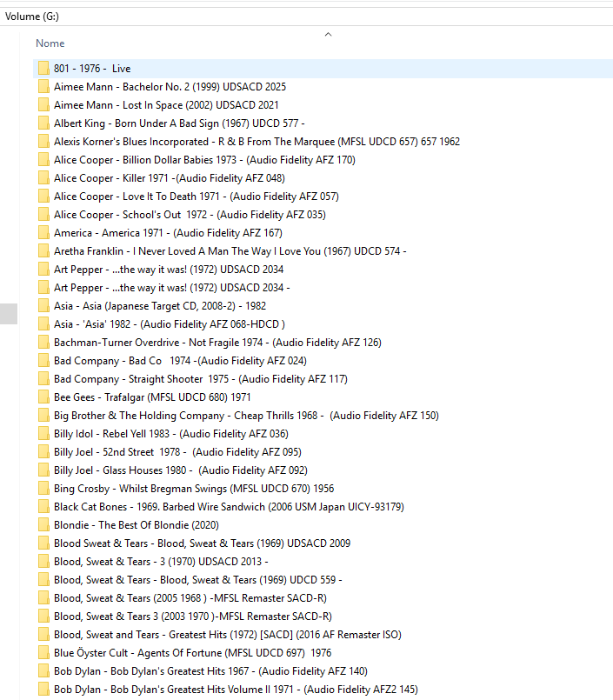The height and width of the screenshot is (700, 613).
Task: Select text '801 - 1976 - Live'
Action: point(92,69)
